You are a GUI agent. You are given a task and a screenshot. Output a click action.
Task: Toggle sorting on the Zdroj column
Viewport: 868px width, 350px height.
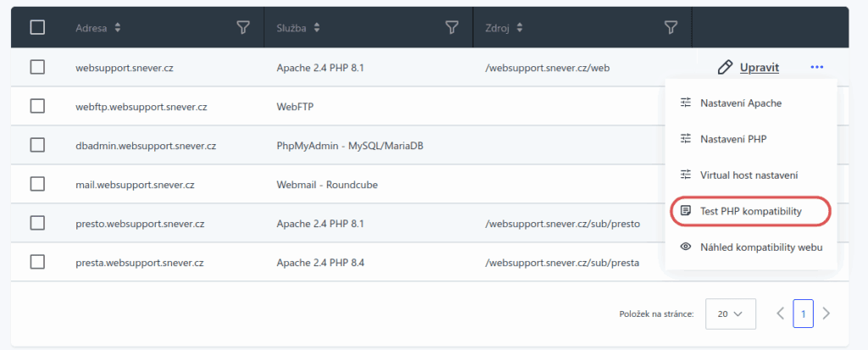tap(522, 28)
